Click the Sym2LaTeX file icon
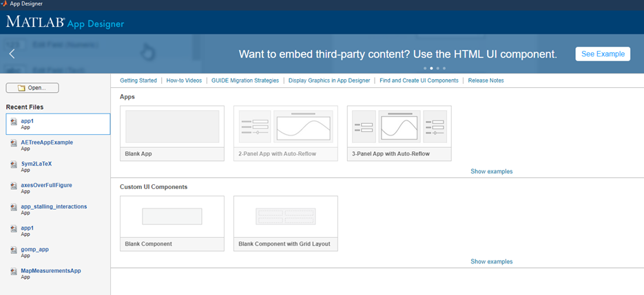Screen dimensions: 644x295 [x=14, y=164]
